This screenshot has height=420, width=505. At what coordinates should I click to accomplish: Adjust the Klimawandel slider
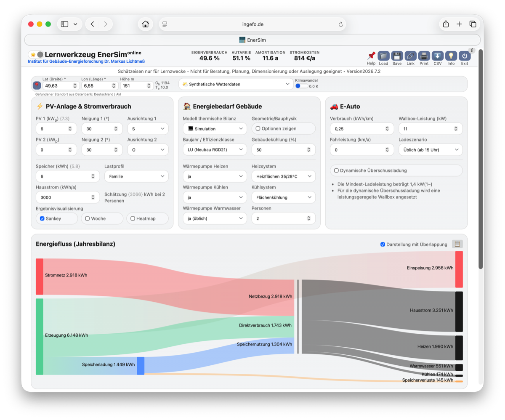[x=301, y=86]
